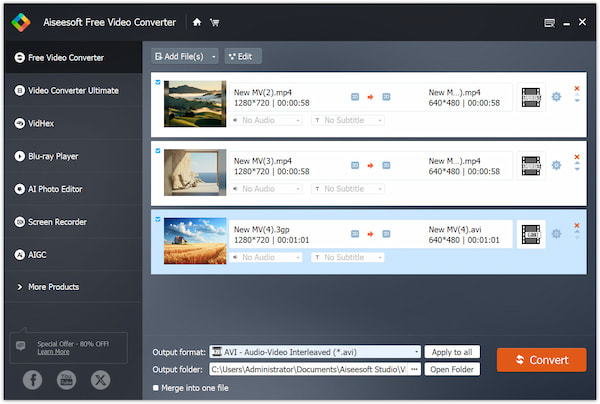Uncheck the New MV(4).3gp file checkbox
Viewport: 600px width, 404px height.
158,219
